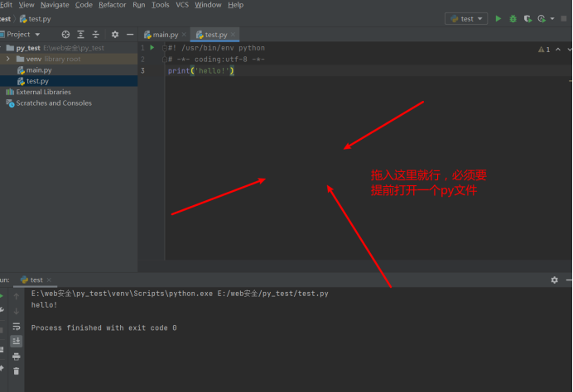Click the python.exe command path output
This screenshot has width=573, height=392.
(x=180, y=294)
